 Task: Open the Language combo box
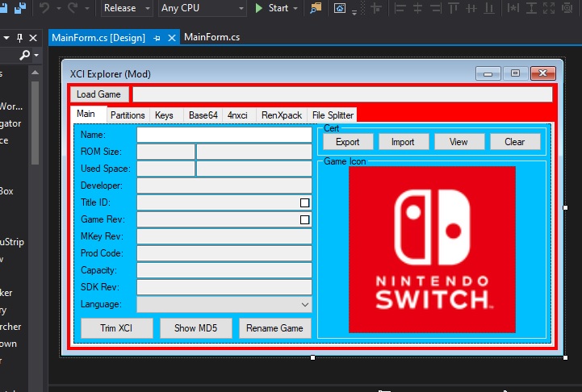(x=224, y=304)
